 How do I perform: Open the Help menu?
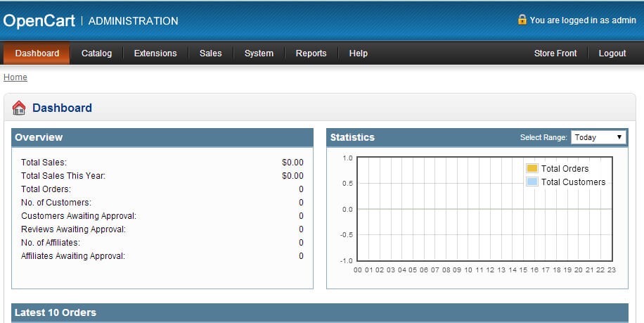click(x=358, y=53)
